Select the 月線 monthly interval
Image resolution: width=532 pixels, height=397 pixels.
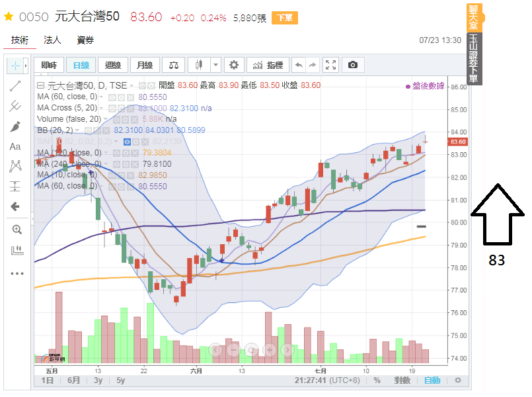click(145, 65)
